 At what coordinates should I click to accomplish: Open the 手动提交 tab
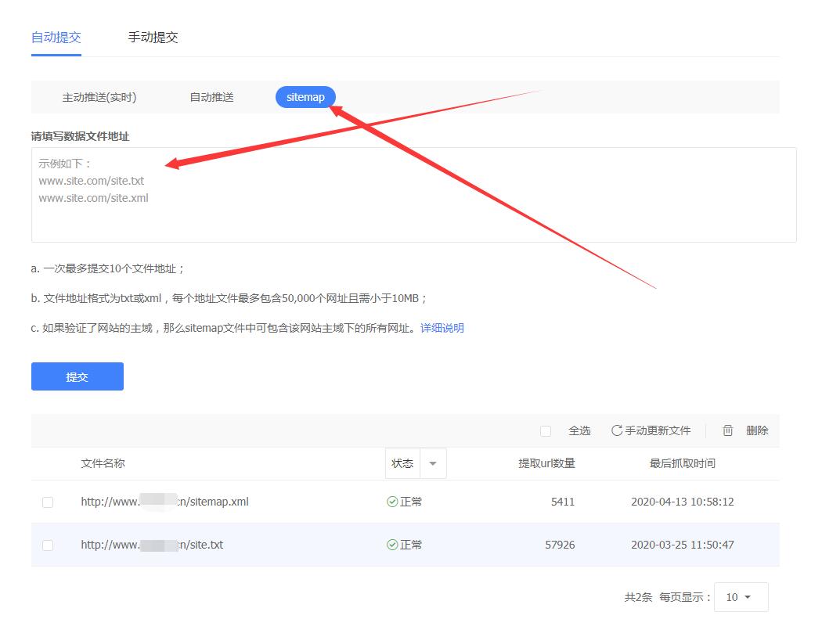[x=153, y=37]
